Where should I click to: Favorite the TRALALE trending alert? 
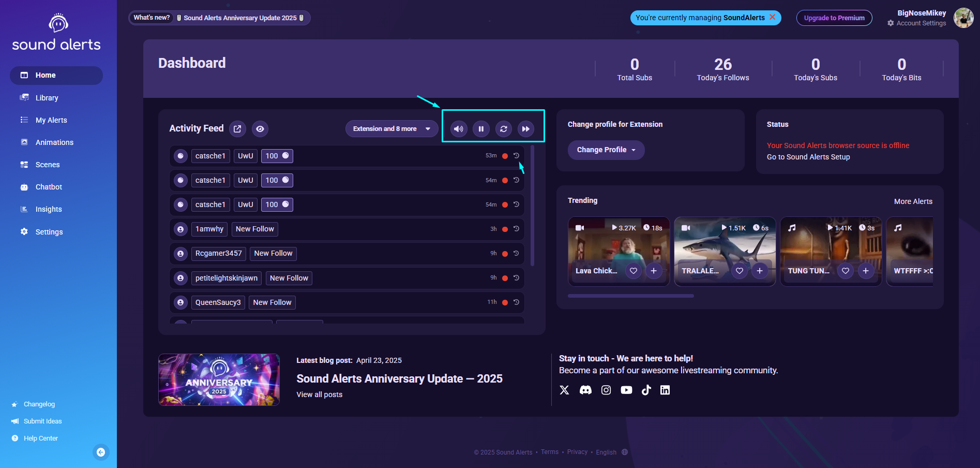click(740, 271)
